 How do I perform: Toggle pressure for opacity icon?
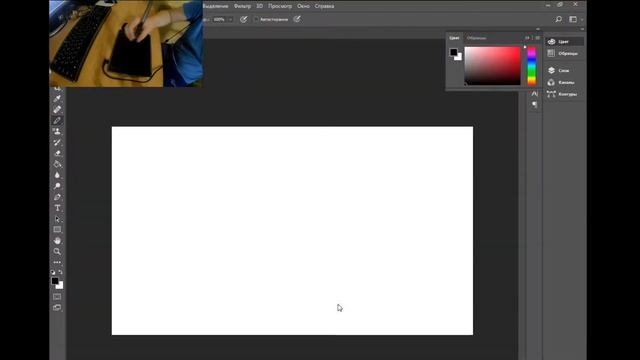tap(244, 19)
